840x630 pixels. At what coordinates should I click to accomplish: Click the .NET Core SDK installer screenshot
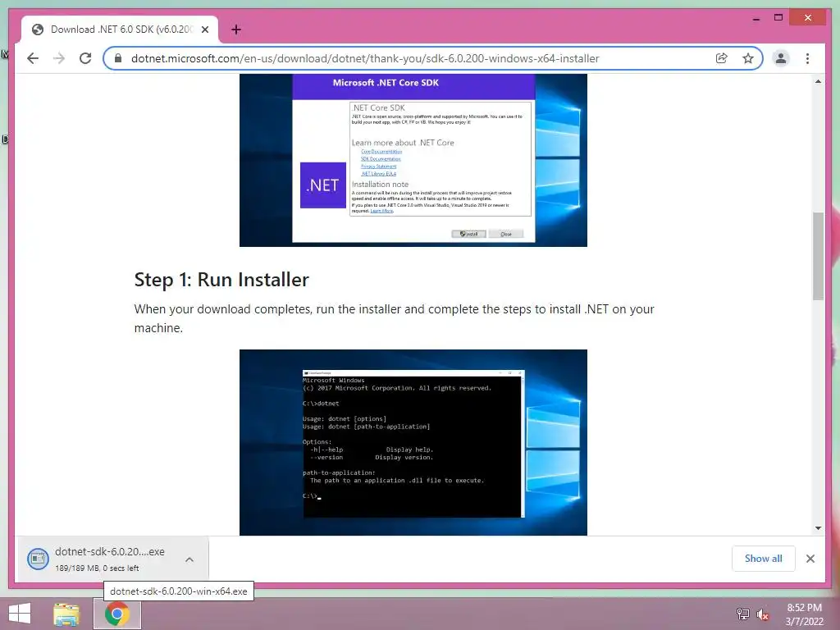(413, 160)
